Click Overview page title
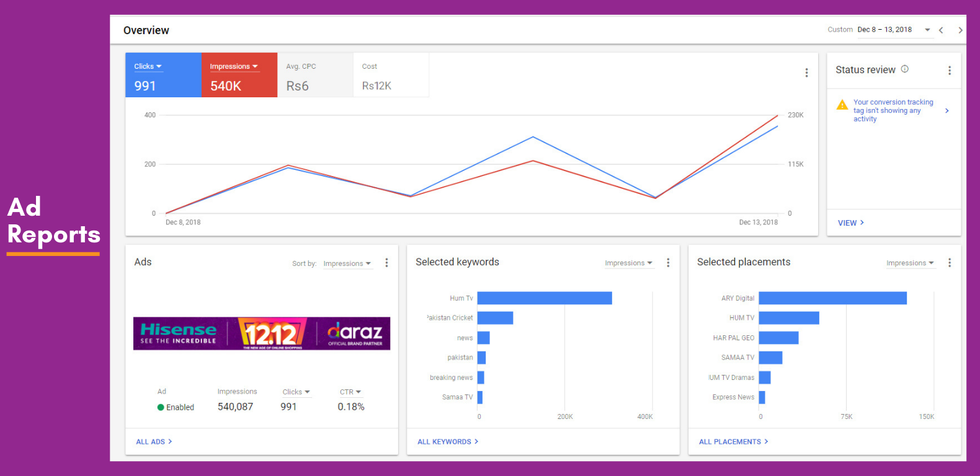This screenshot has width=980, height=476. tap(146, 30)
